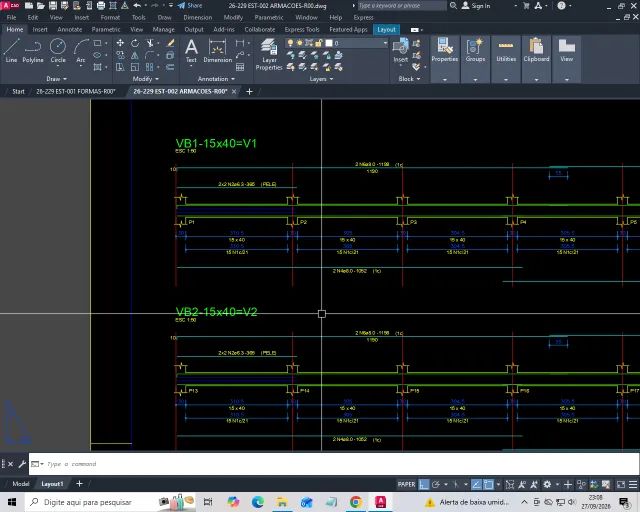Click the Plot printer icon
Image resolution: width=640 pixels, height=512 pixels.
[101, 6]
